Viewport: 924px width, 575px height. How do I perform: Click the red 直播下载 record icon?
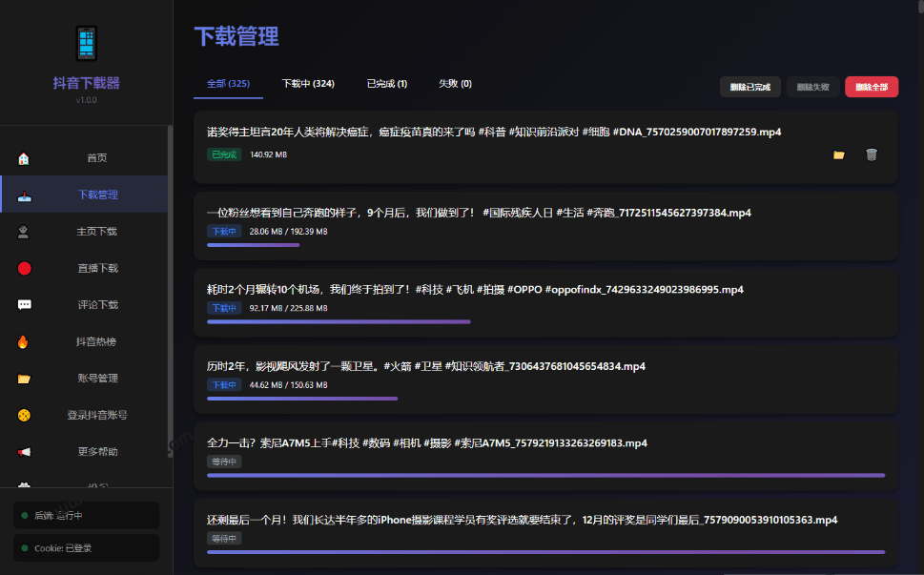point(24,268)
